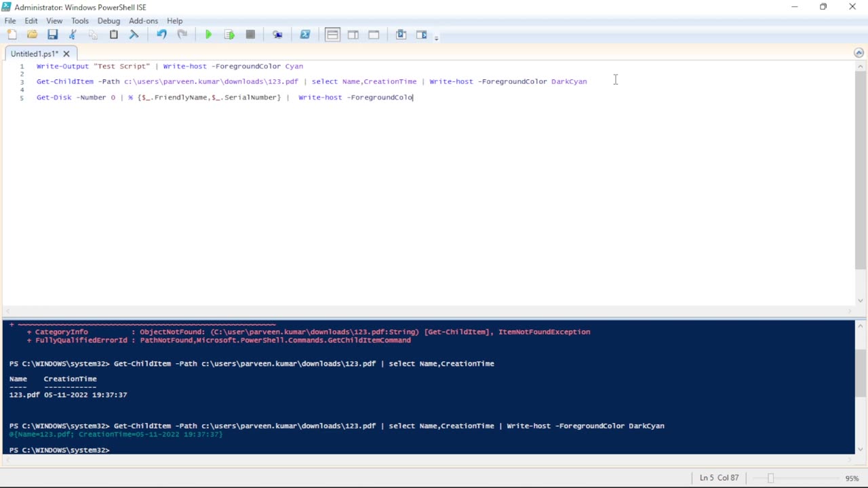Show Script Pane Top layout
The height and width of the screenshot is (488, 868).
point(332,35)
